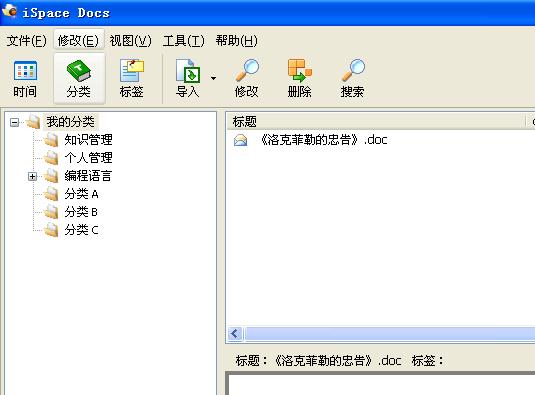
Task: Click the envelope icon of the document row
Action: (241, 140)
